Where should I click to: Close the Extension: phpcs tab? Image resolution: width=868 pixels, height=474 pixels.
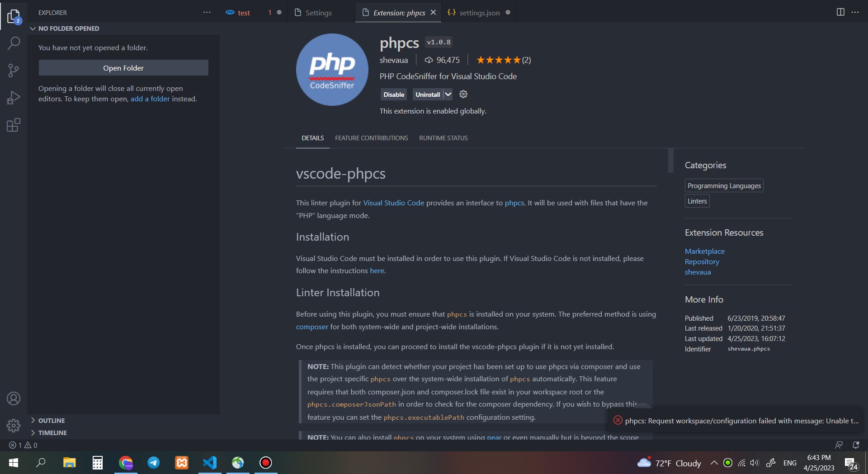[x=433, y=12]
